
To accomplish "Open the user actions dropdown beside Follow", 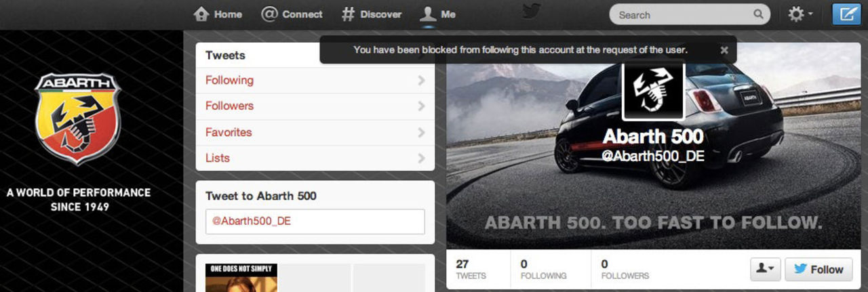I will tap(766, 269).
